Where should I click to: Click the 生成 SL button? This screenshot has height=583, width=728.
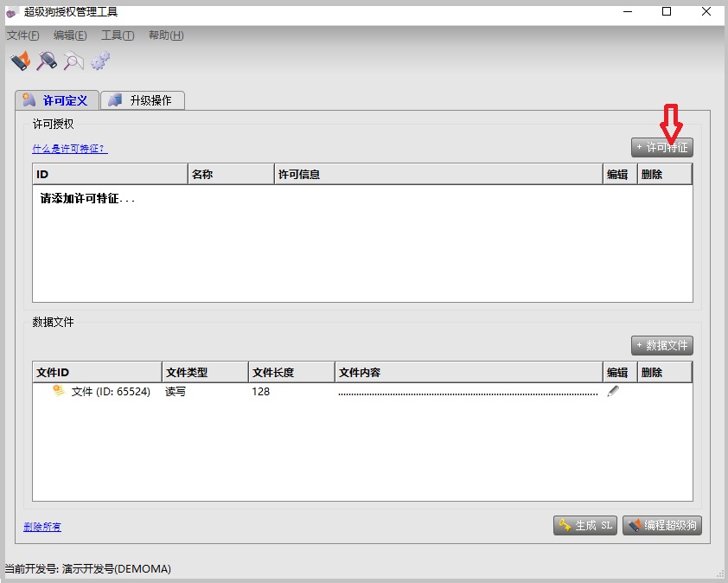click(585, 525)
